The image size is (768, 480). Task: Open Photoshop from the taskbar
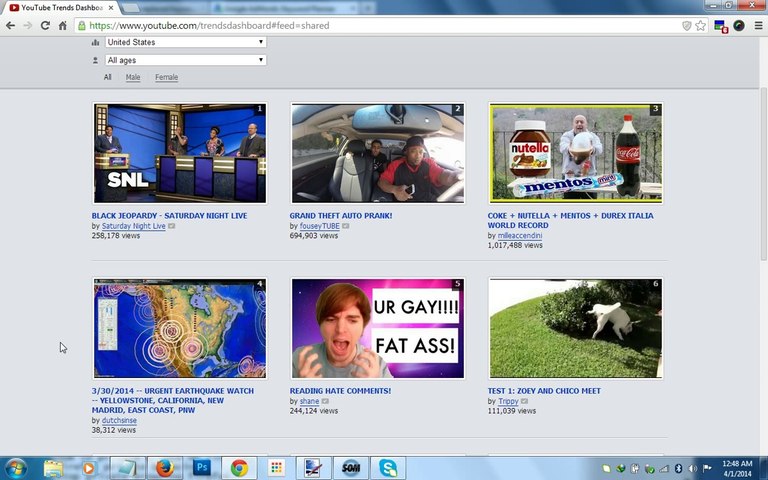click(x=201, y=468)
